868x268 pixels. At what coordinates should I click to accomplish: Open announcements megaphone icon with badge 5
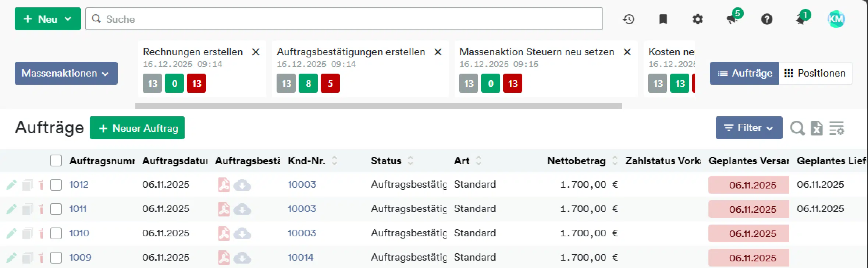(x=732, y=19)
